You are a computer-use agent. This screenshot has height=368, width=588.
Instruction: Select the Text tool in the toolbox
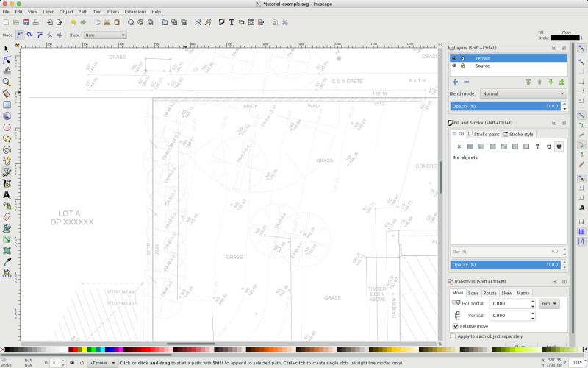pos(7,194)
